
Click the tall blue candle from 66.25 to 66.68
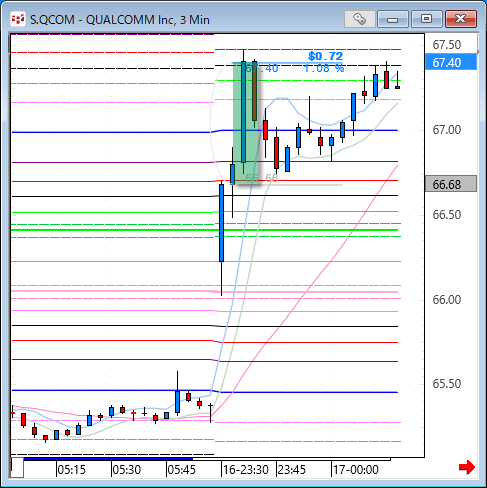(x=221, y=223)
